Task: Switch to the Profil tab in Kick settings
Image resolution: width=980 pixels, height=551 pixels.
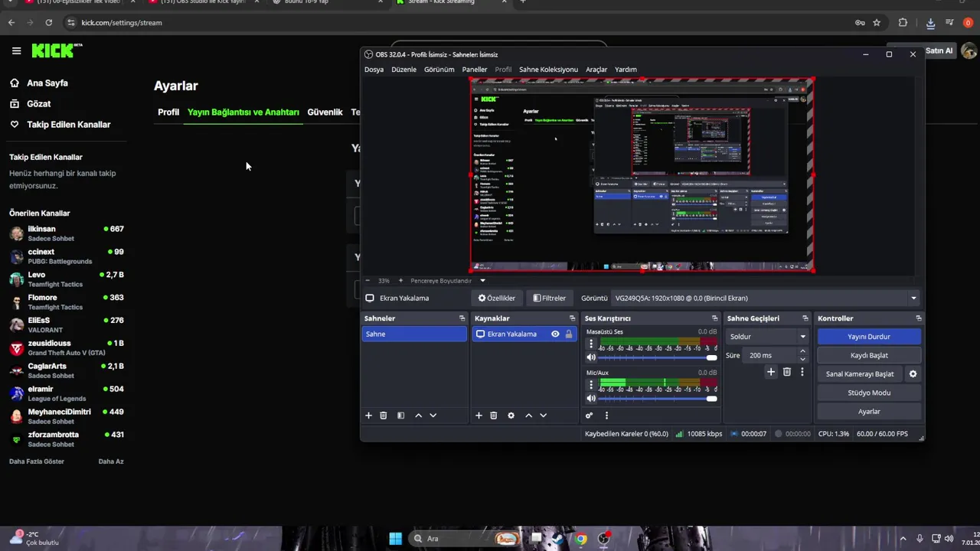Action: [168, 112]
